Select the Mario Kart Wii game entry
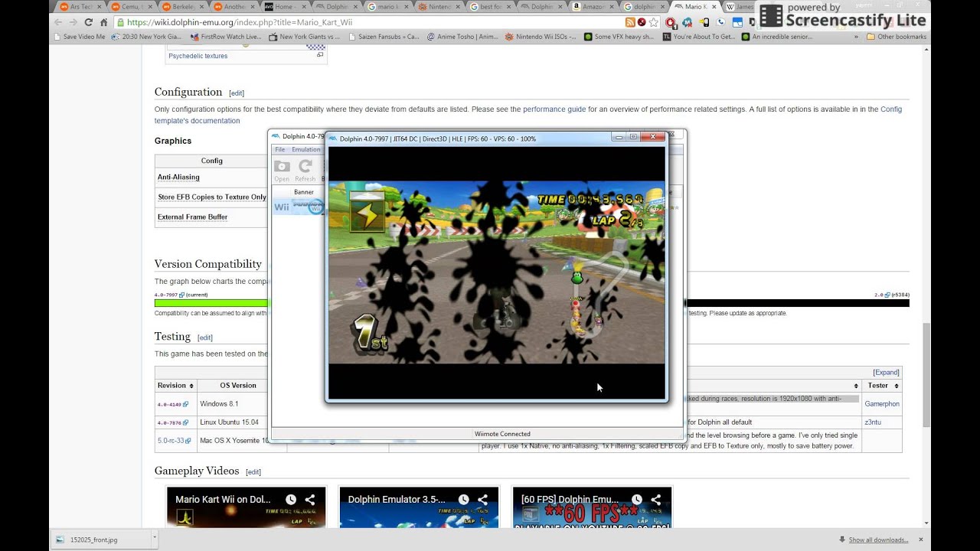Image resolution: width=980 pixels, height=551 pixels. point(299,207)
